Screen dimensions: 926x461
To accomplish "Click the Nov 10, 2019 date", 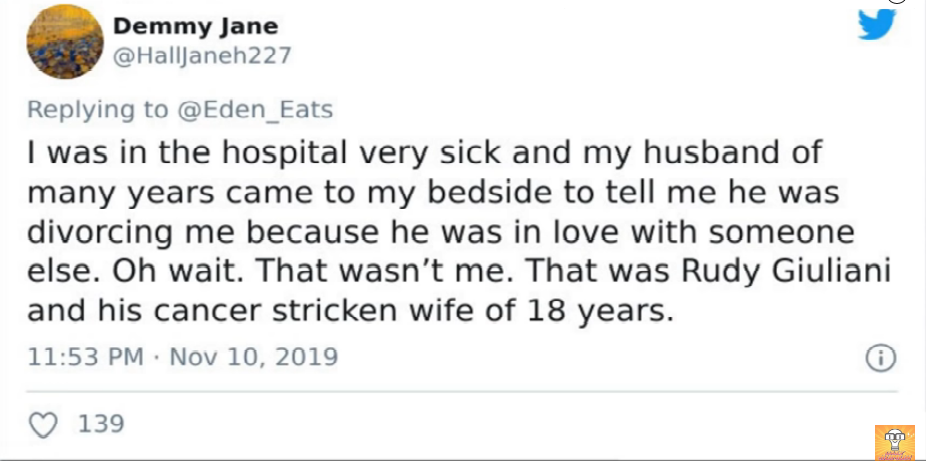I will tap(250, 356).
